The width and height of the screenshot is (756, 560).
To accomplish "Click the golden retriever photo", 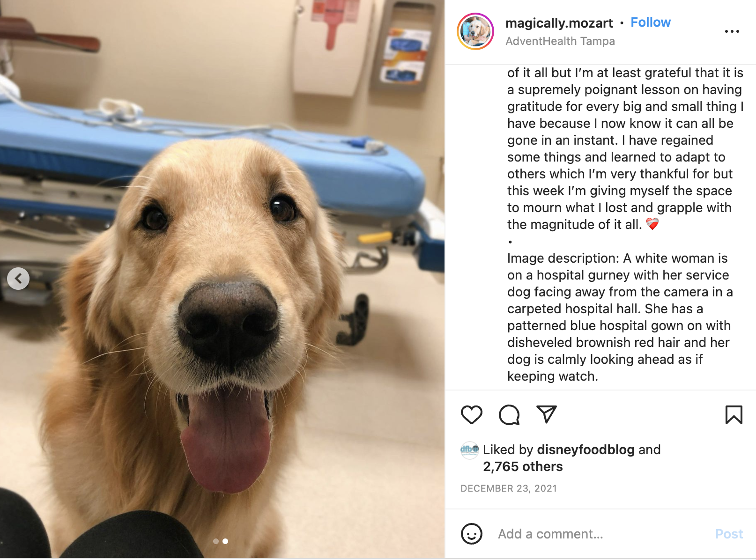I will 222,279.
